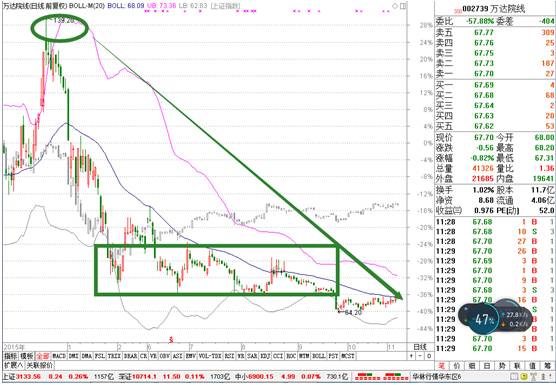Click the 深证 index 10714.1 in status bar

[x=138, y=376]
